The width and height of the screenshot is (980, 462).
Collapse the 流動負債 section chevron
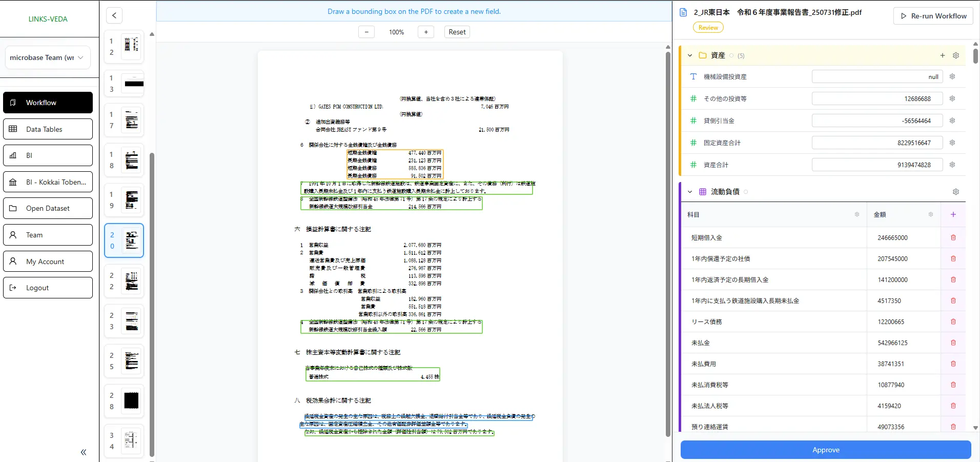pyautogui.click(x=690, y=192)
